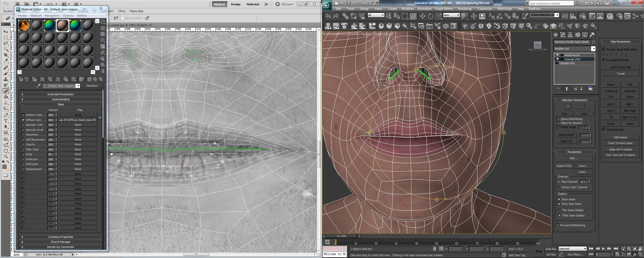This screenshot has width=644, height=258.
Task: Click the Quick Planar Map button
Action: point(620,67)
